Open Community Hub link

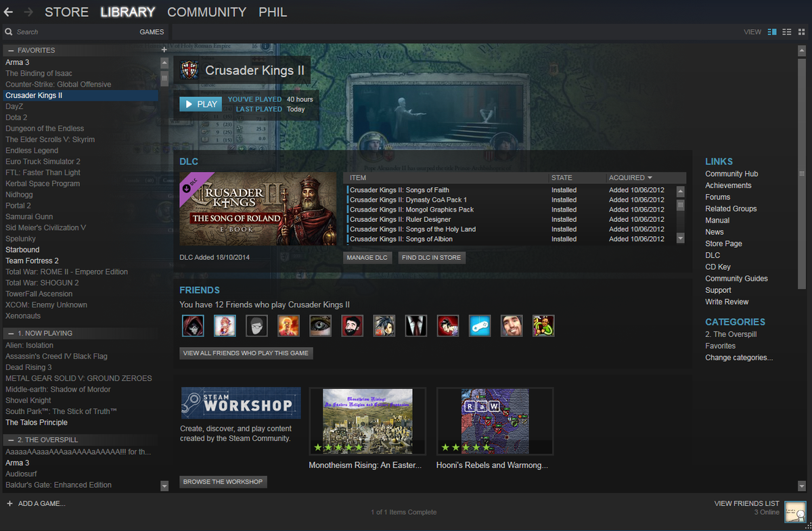tap(731, 174)
